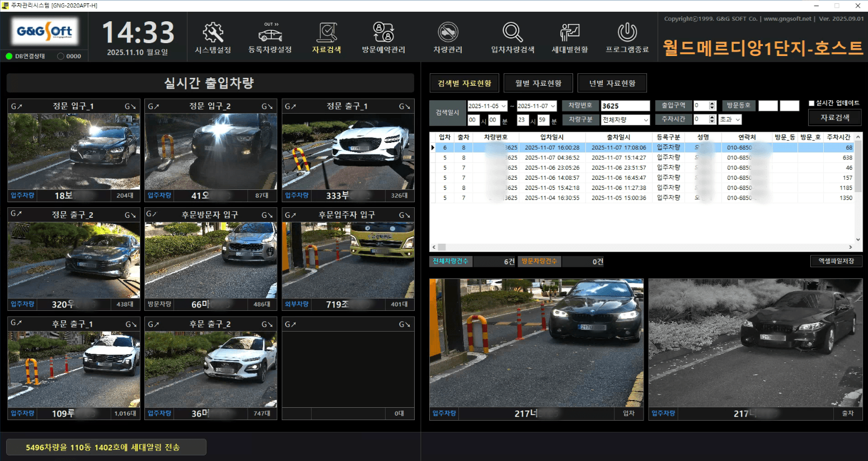Image resolution: width=868 pixels, height=461 pixels.
Task: Open 등록차량설정 registered vehicle settings
Action: click(x=270, y=38)
